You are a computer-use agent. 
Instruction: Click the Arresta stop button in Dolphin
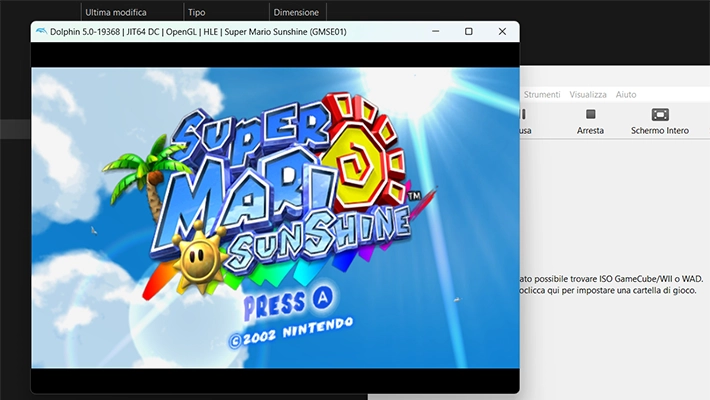590,121
